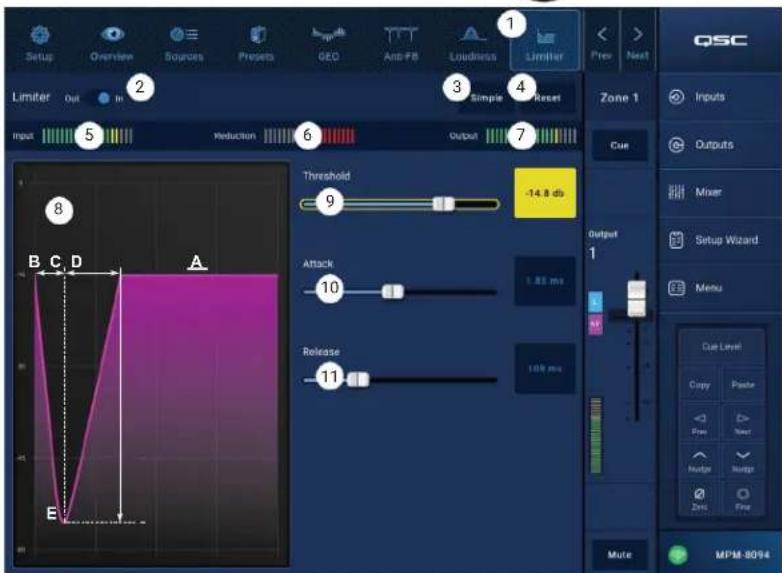Toggle Fine adjustment mode

pos(743,499)
